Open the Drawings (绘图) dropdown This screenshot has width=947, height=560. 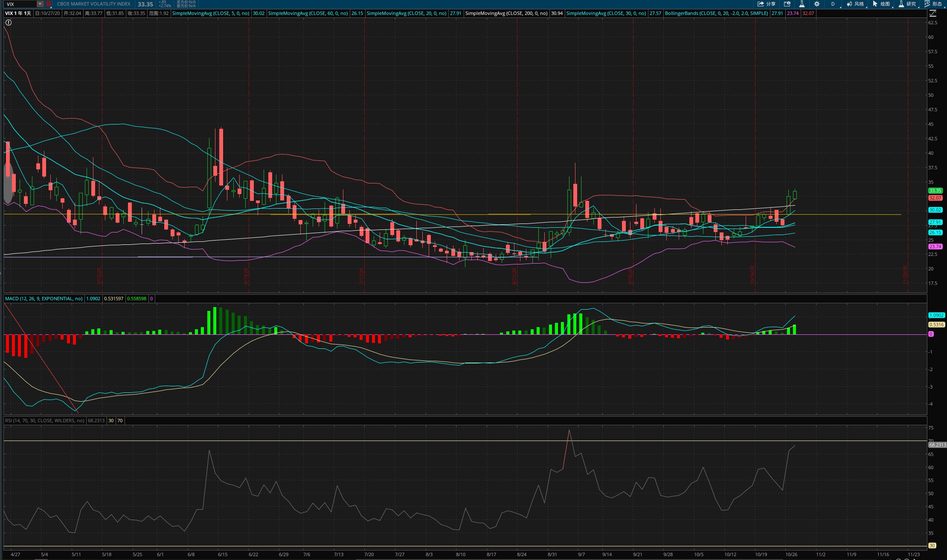882,4
